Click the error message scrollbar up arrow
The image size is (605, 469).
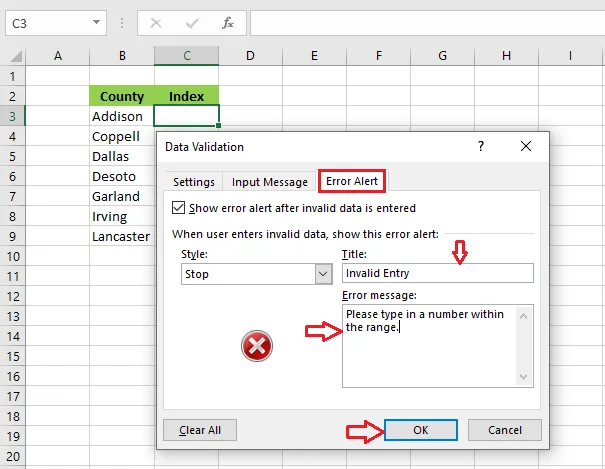524,316
